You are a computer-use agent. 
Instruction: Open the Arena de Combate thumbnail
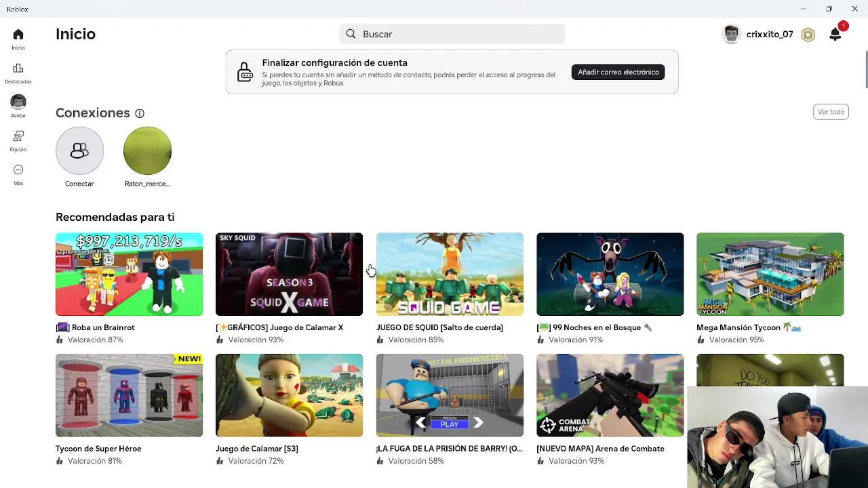point(610,395)
